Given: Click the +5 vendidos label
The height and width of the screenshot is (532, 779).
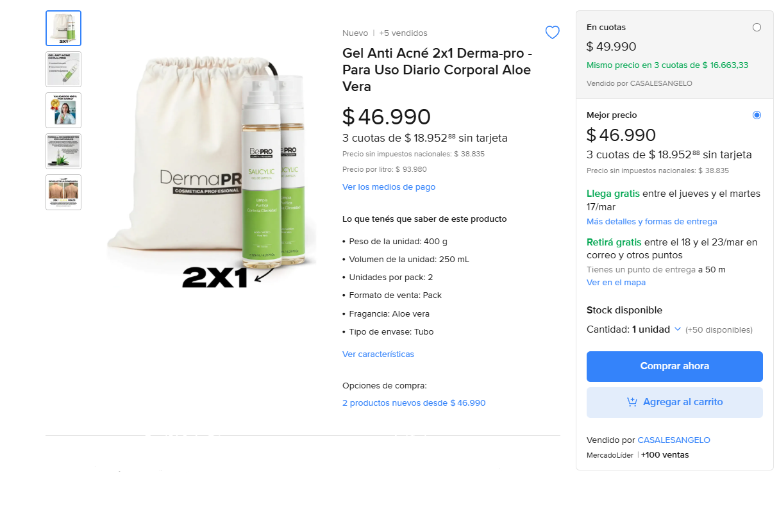Looking at the screenshot, I should click(x=403, y=33).
